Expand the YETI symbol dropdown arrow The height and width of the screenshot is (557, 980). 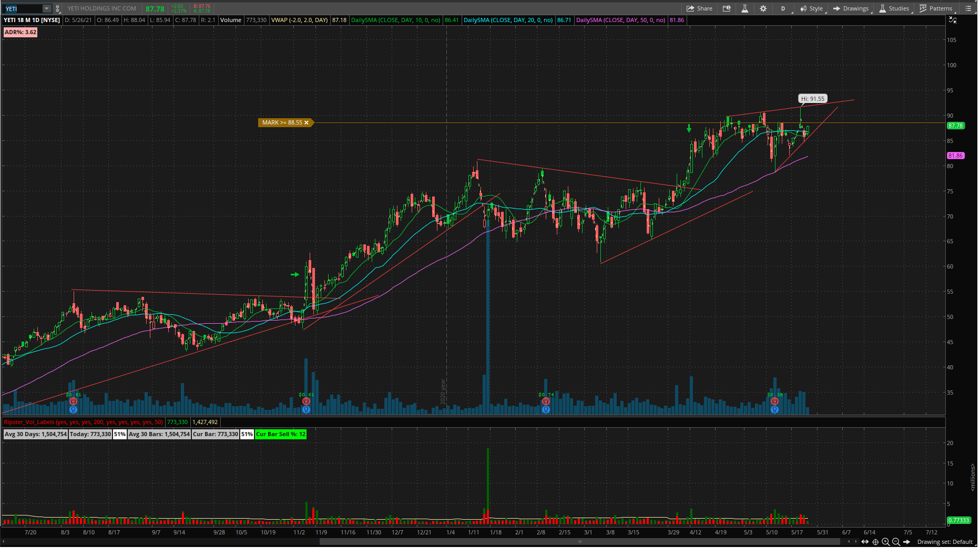46,8
